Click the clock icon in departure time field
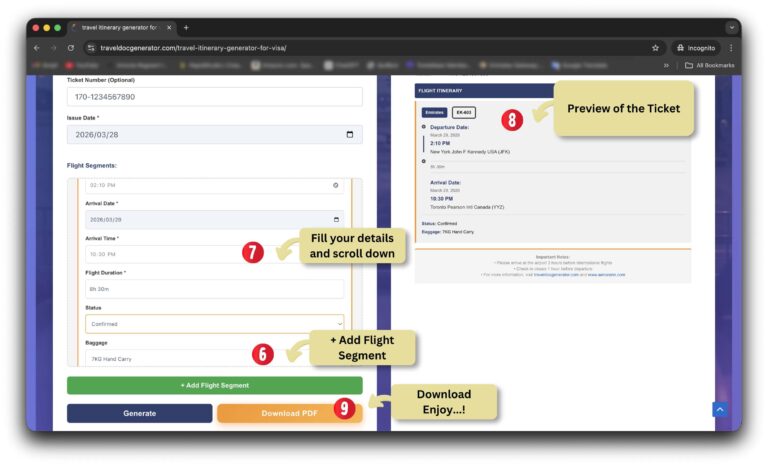 point(336,185)
